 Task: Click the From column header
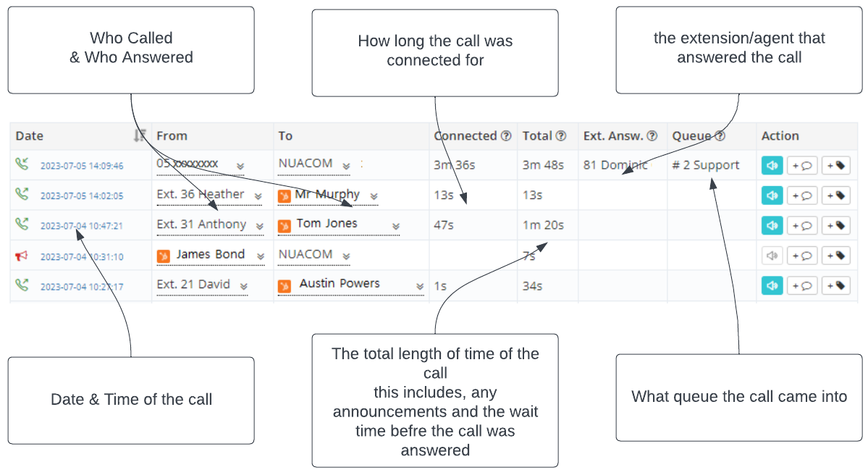pyautogui.click(x=172, y=136)
